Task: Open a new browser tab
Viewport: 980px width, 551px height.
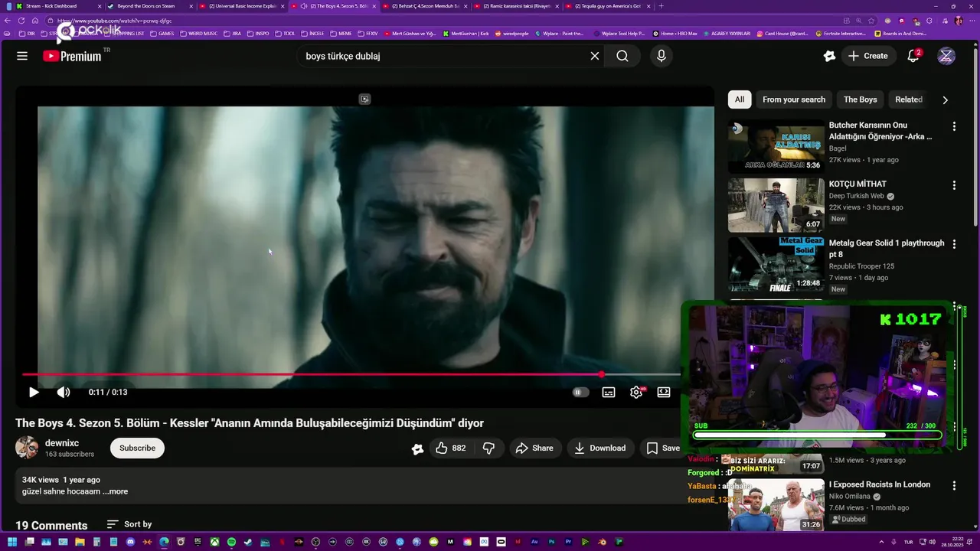Action: click(x=661, y=6)
